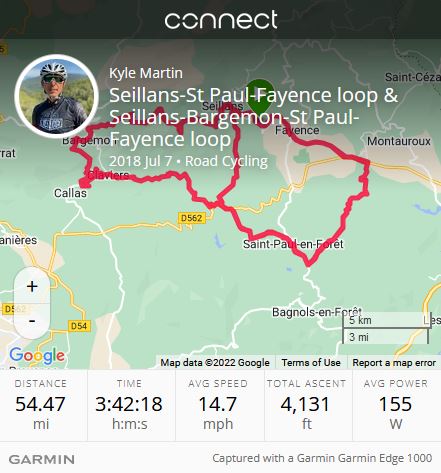
Task: Select the Time 3:42:18 stat
Action: (x=129, y=406)
